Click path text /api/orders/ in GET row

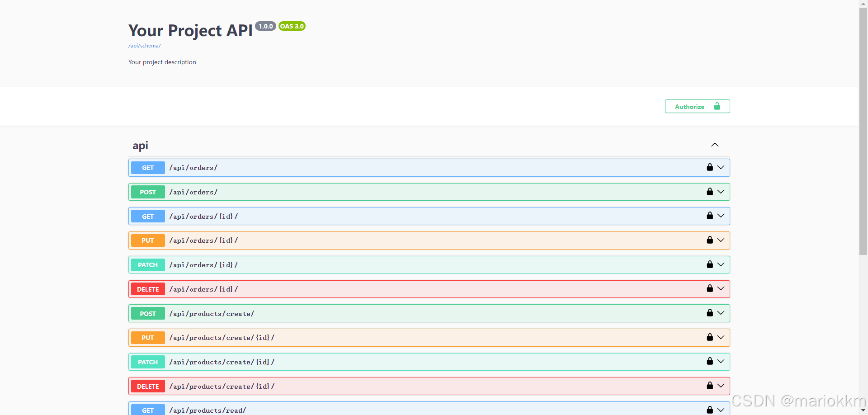tap(193, 168)
